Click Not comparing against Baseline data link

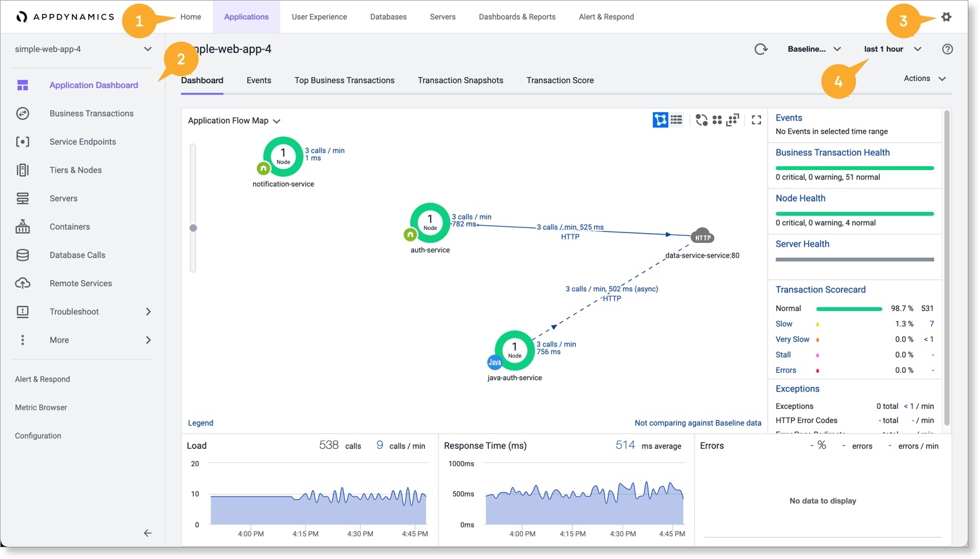[x=698, y=423]
